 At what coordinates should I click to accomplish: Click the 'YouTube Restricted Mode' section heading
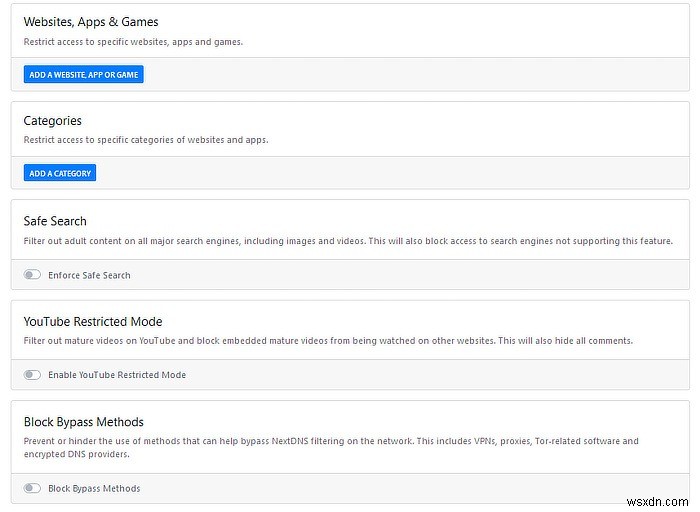tap(93, 321)
